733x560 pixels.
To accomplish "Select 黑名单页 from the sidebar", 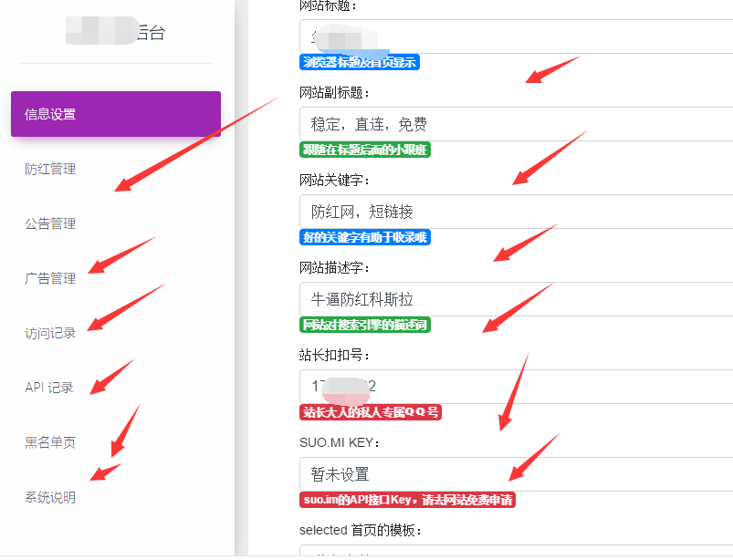I will click(49, 442).
